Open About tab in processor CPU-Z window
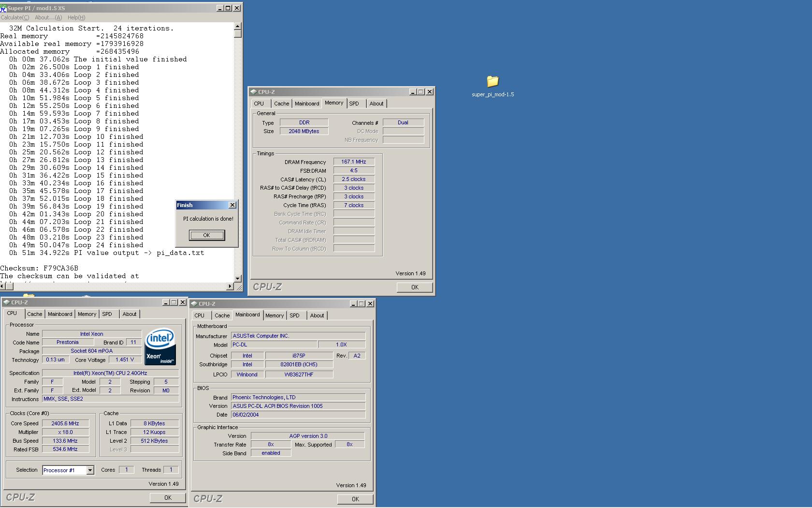 point(130,314)
